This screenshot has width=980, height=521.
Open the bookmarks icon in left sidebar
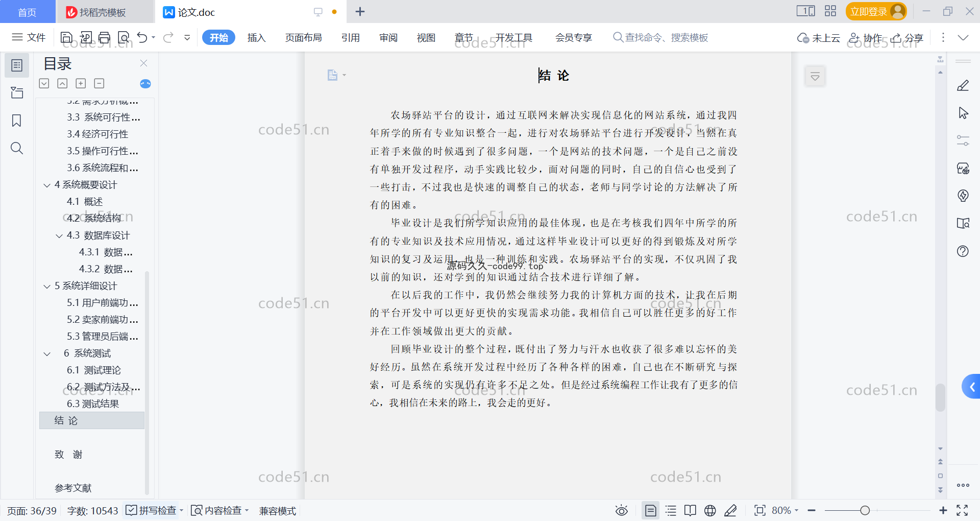(17, 121)
